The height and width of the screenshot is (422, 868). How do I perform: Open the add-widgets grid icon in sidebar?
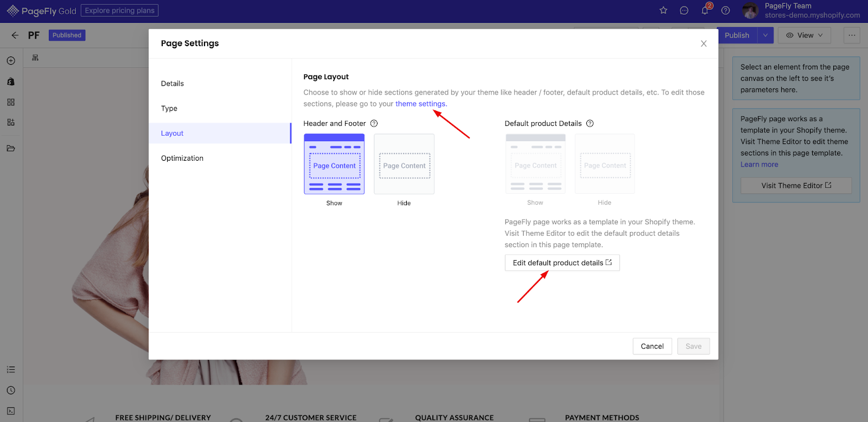[11, 122]
